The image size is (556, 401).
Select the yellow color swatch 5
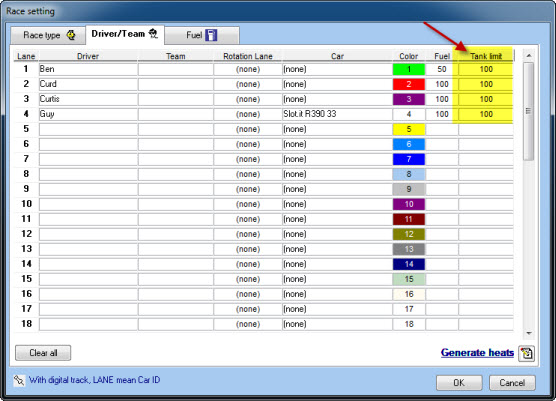[x=409, y=129]
